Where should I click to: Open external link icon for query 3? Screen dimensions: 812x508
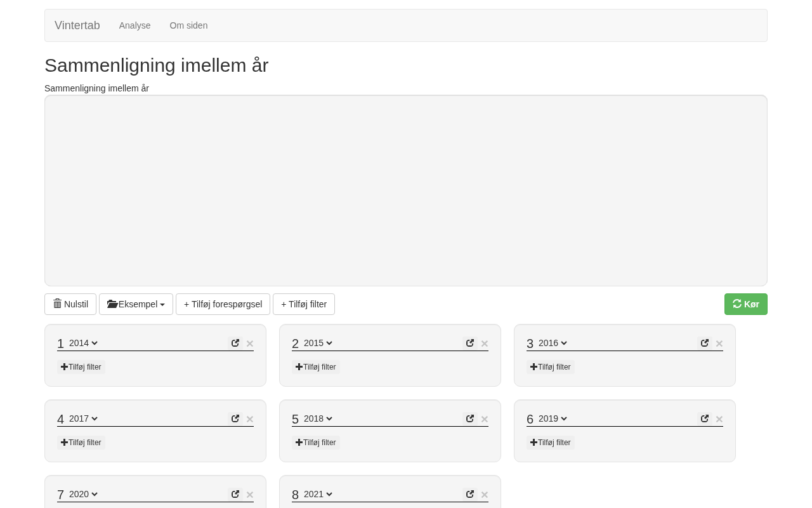pyautogui.click(x=705, y=343)
